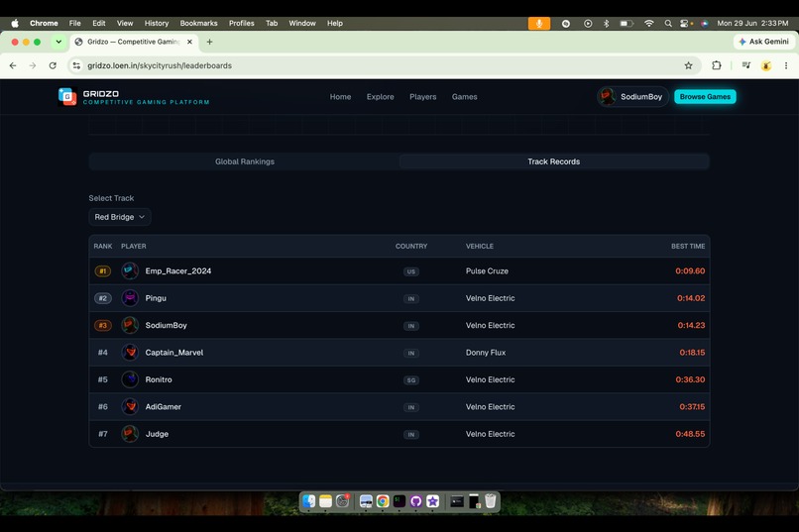Select the Track Records tab
This screenshot has width=799, height=532.
click(554, 161)
